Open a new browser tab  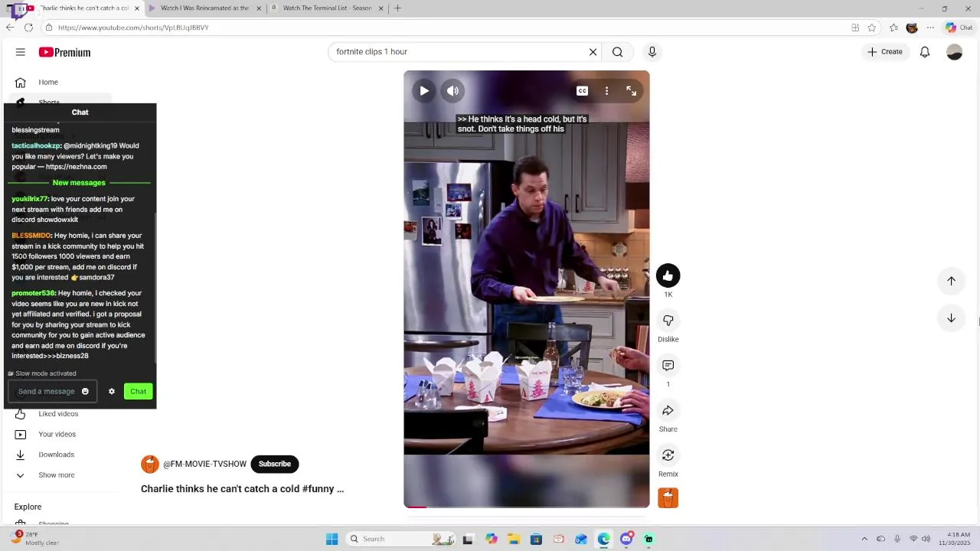(x=397, y=8)
